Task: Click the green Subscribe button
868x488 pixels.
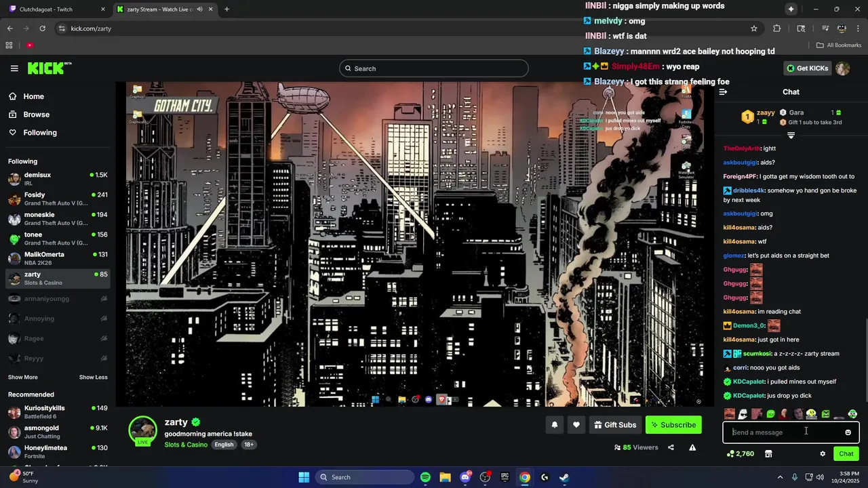Action: 673,425
